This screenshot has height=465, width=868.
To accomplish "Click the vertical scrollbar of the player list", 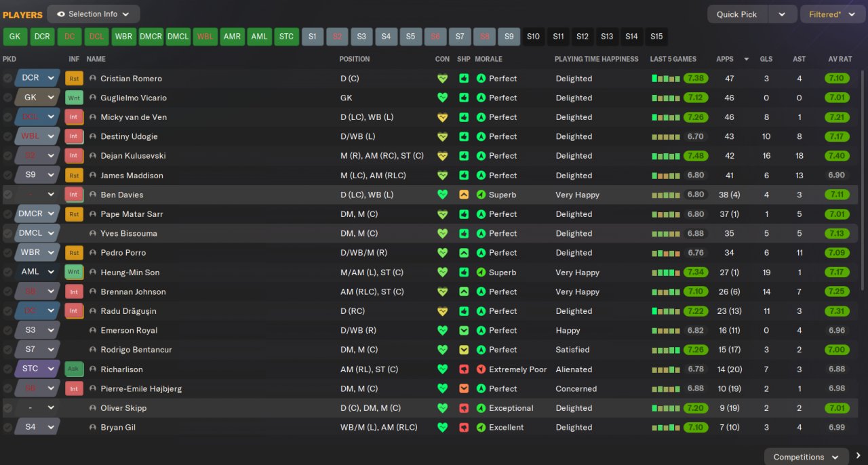I will pos(863,180).
